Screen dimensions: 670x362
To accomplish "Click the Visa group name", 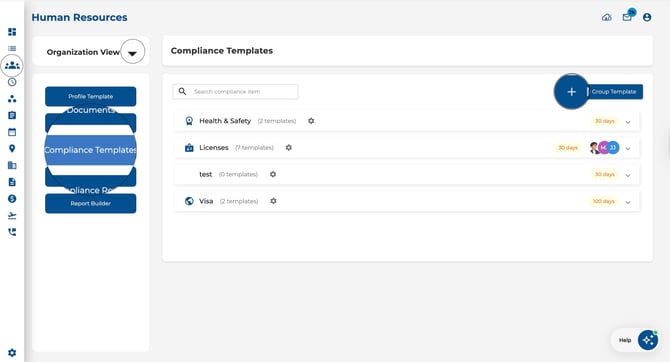I will pos(206,201).
